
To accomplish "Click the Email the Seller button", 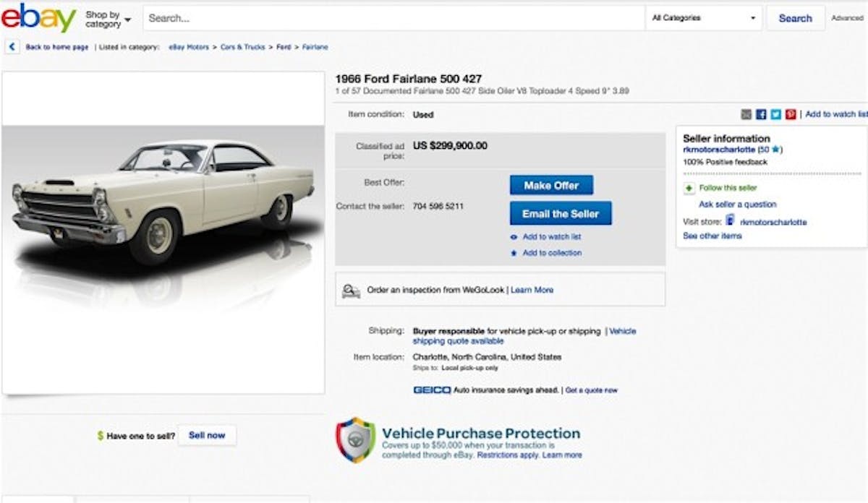I will pyautogui.click(x=561, y=214).
